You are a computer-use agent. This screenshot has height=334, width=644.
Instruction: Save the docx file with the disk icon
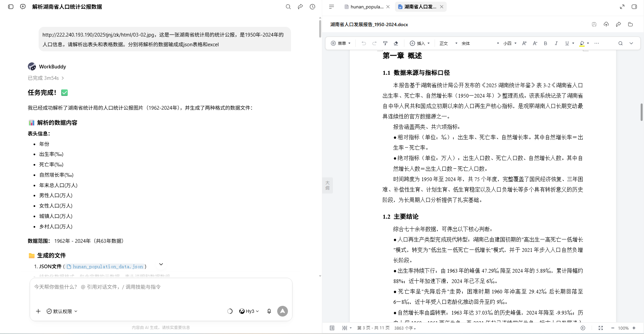(x=594, y=24)
